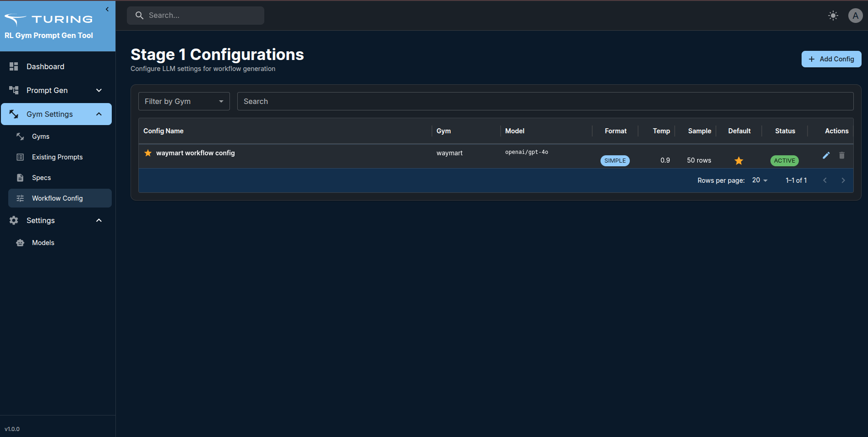Open the waymart workflow config link
Image resolution: width=868 pixels, height=437 pixels.
[195, 153]
